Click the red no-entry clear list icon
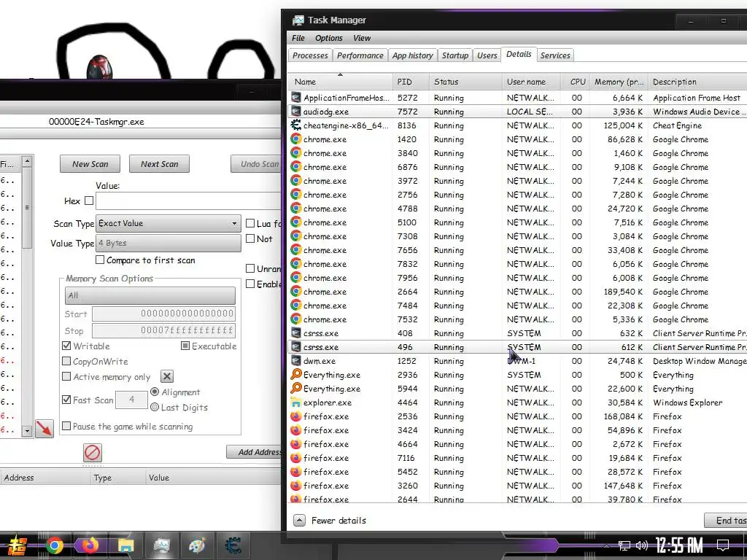Viewport: 747px width, 560px height. [93, 452]
